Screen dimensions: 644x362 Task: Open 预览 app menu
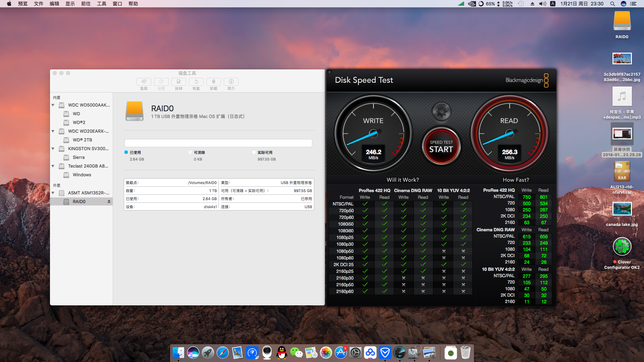(23, 4)
